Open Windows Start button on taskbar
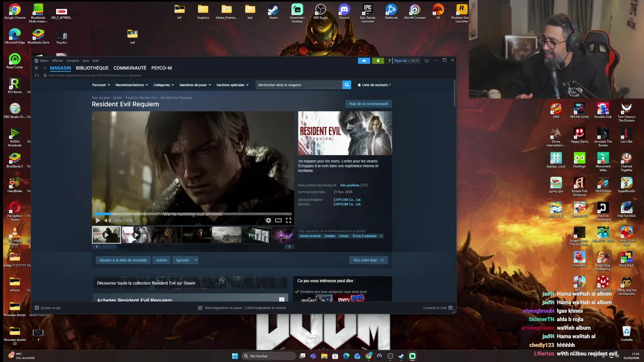Screen dimensions: 644x362 tap(235, 356)
